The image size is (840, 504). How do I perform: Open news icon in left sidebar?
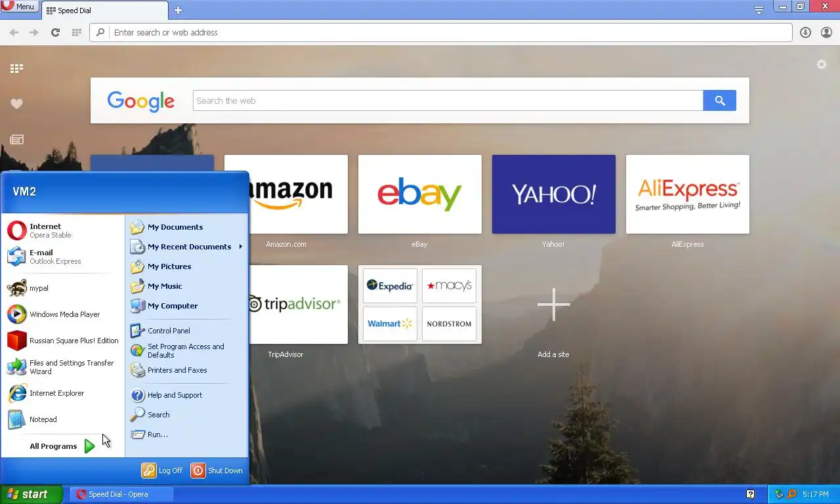tap(16, 139)
